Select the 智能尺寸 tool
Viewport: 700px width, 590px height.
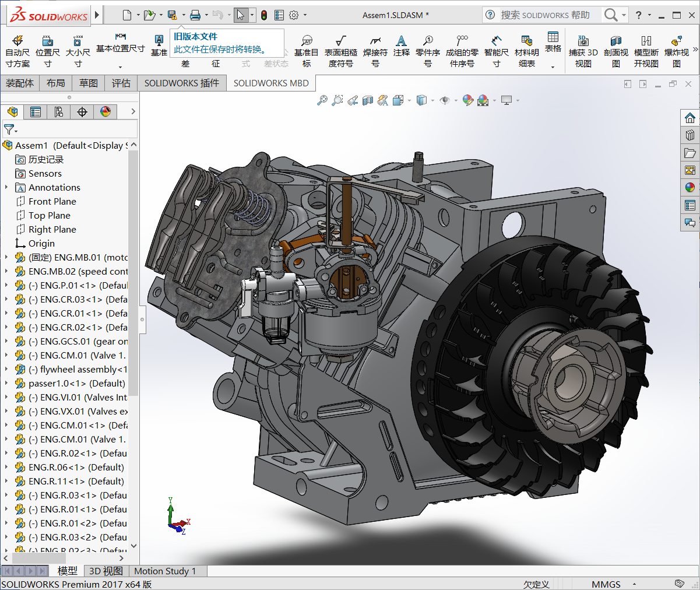pos(497,50)
